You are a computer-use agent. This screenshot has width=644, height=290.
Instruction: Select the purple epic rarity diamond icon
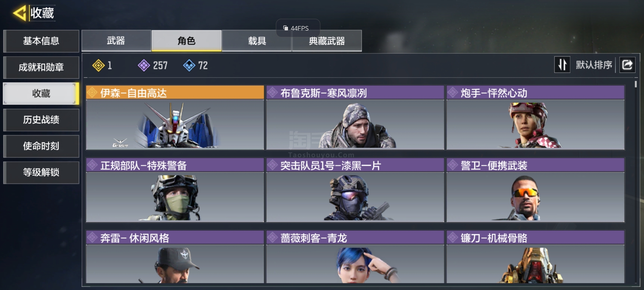click(x=144, y=65)
